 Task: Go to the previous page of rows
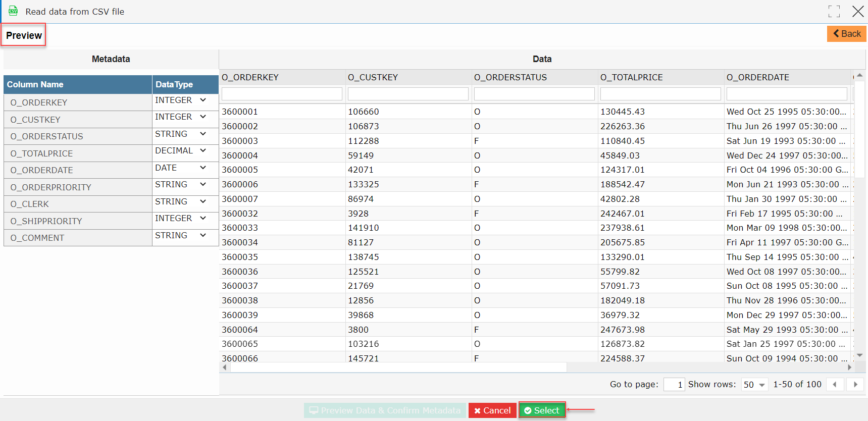click(x=835, y=385)
